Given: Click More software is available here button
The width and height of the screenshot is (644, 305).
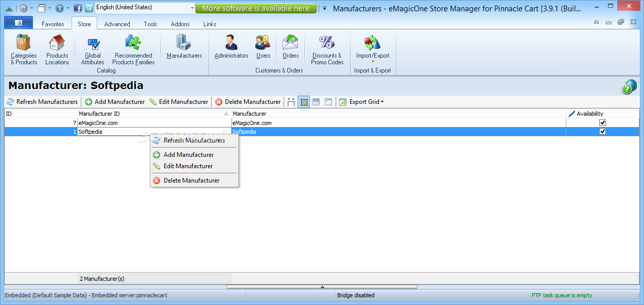Looking at the screenshot, I should point(256,8).
